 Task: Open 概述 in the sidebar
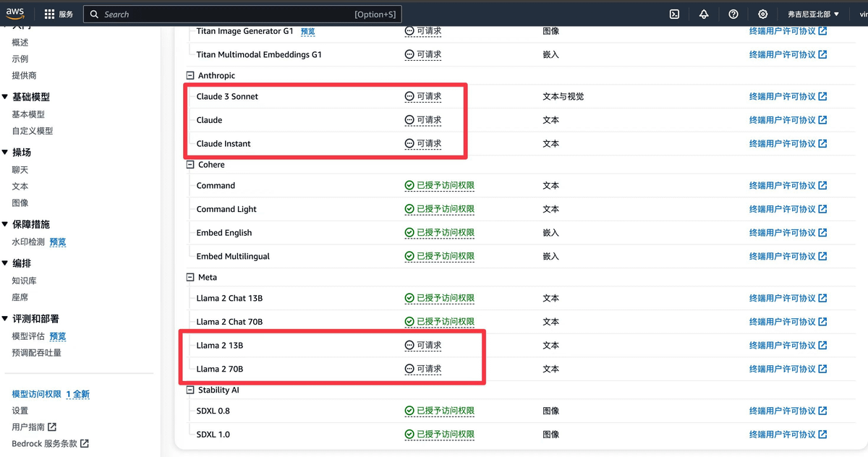[20, 43]
